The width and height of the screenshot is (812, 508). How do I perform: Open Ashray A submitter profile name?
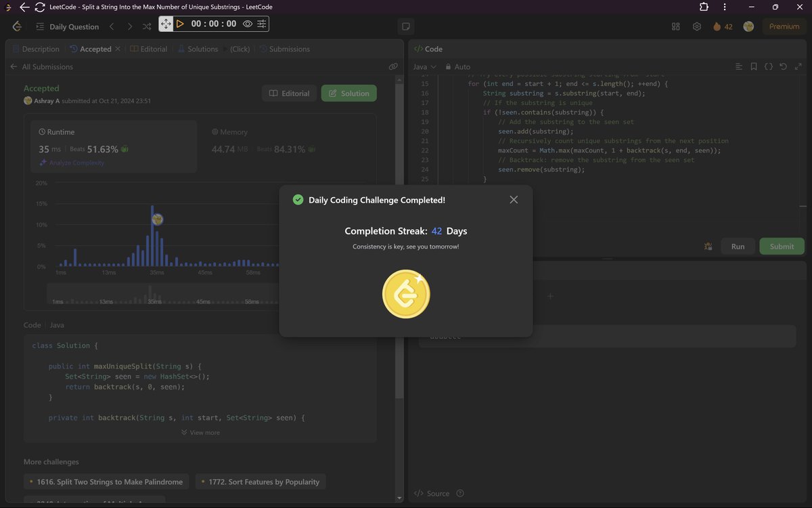(47, 101)
